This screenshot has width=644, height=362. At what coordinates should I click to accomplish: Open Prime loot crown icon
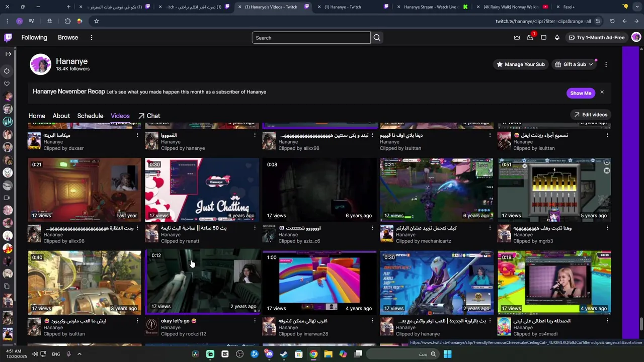click(x=517, y=38)
